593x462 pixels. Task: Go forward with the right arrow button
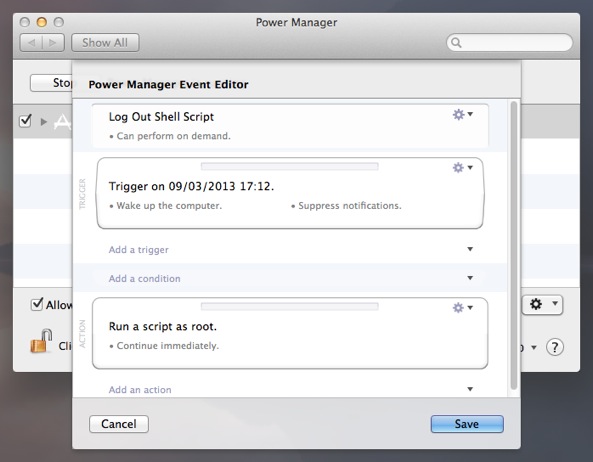(x=53, y=43)
